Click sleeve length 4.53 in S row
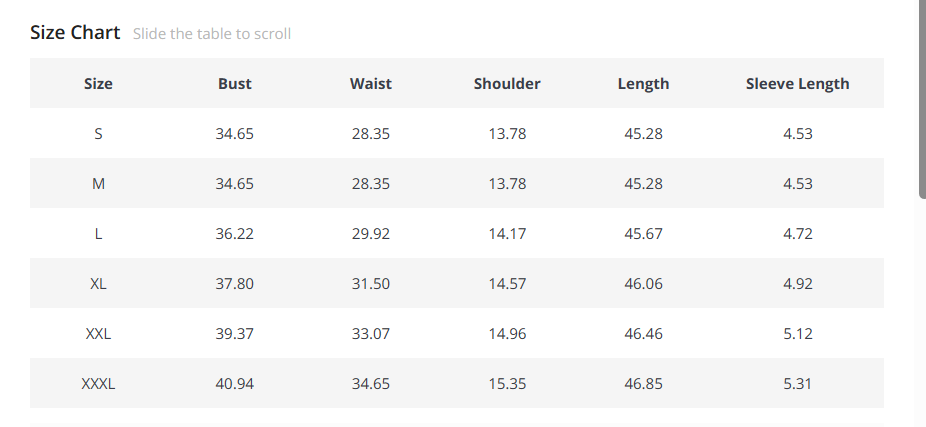 797,133
